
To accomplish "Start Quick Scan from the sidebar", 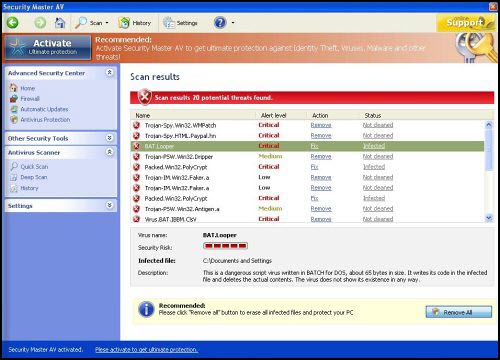I will [34, 166].
